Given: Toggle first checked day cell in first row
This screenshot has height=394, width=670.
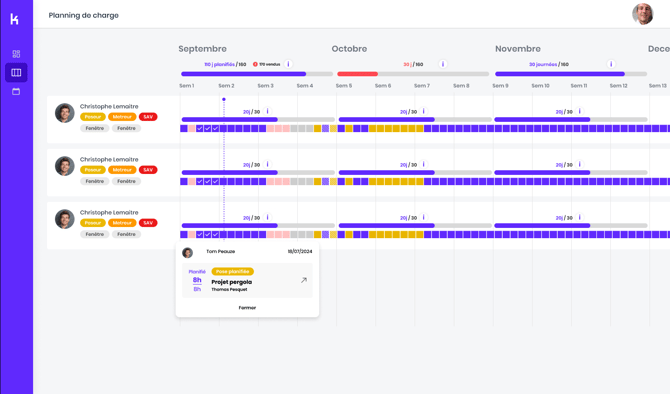Looking at the screenshot, I should [200, 129].
